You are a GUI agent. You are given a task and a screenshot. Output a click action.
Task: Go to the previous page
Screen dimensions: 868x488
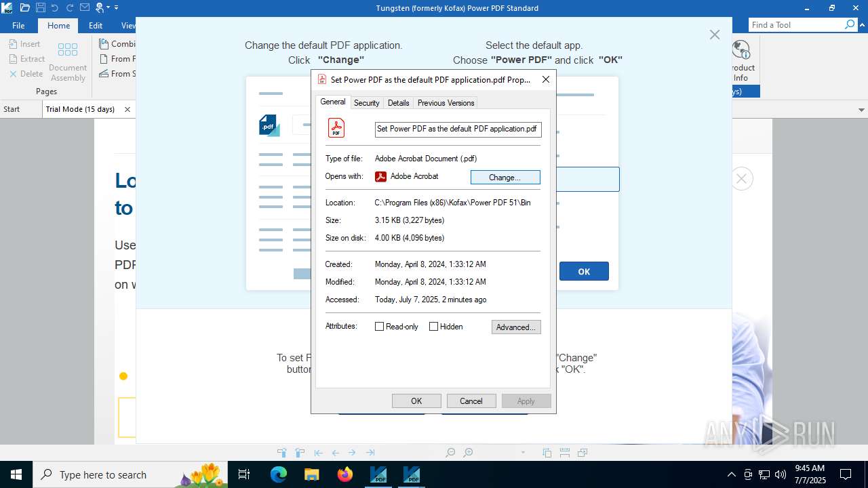coord(335,453)
